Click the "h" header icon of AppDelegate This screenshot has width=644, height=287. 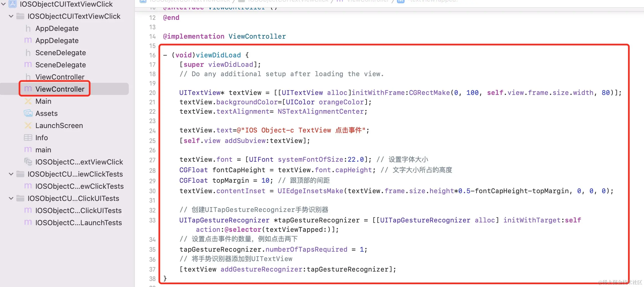click(x=28, y=28)
